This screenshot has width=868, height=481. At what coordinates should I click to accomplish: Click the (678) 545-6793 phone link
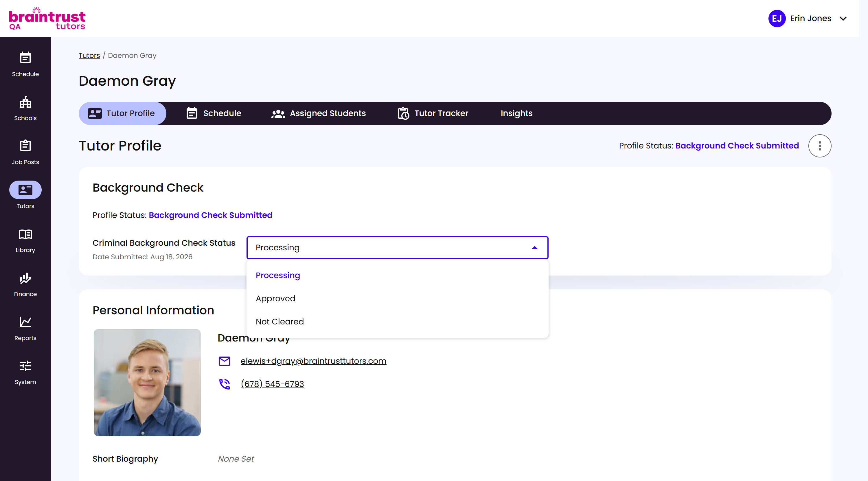click(272, 384)
